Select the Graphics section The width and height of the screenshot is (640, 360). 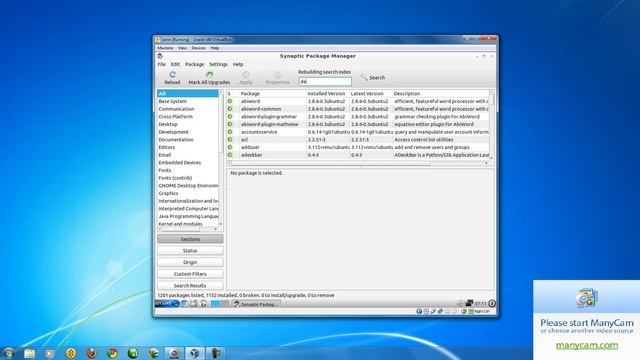(x=188, y=193)
